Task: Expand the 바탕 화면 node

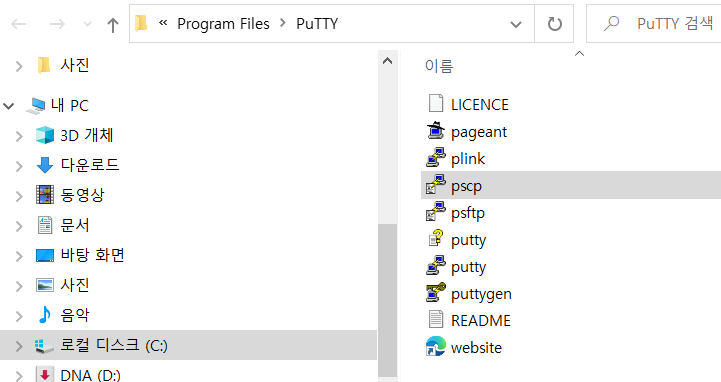Action: (x=19, y=256)
